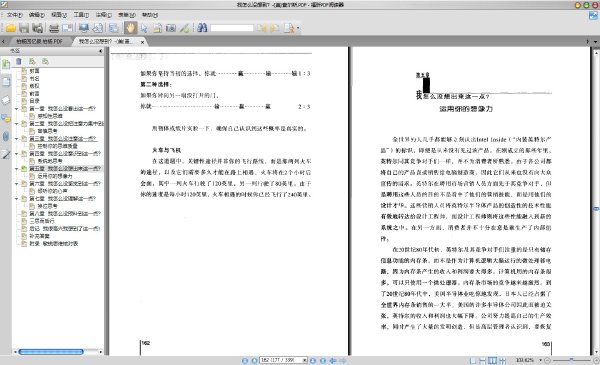This screenshot has height=365, width=600.
Task: Click the previous view back arrow
Action: 333,360
